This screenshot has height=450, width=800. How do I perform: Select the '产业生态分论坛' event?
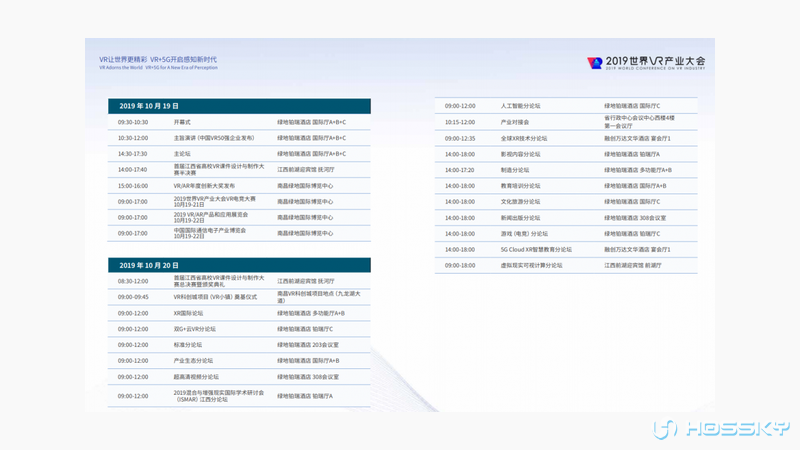click(x=193, y=361)
